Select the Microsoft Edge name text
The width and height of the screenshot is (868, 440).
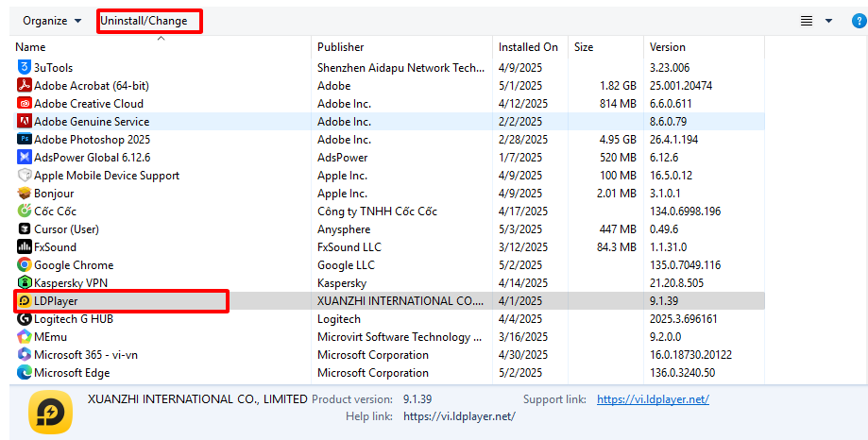pyautogui.click(x=72, y=373)
